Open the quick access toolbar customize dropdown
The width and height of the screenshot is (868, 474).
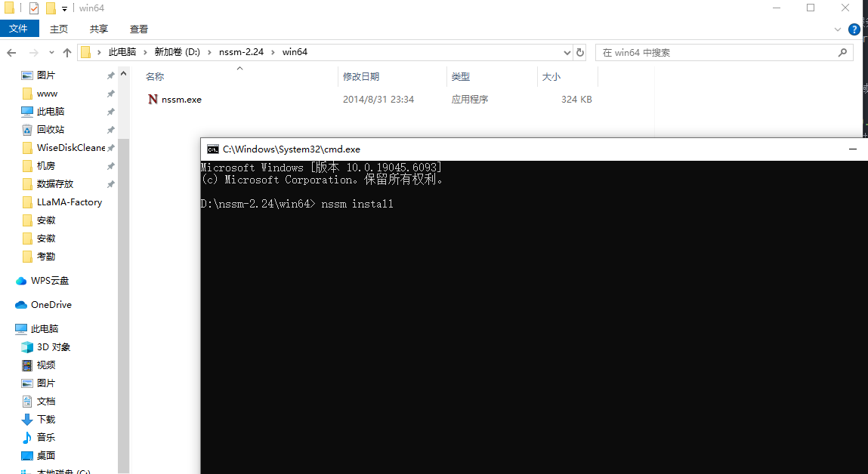pyautogui.click(x=65, y=8)
